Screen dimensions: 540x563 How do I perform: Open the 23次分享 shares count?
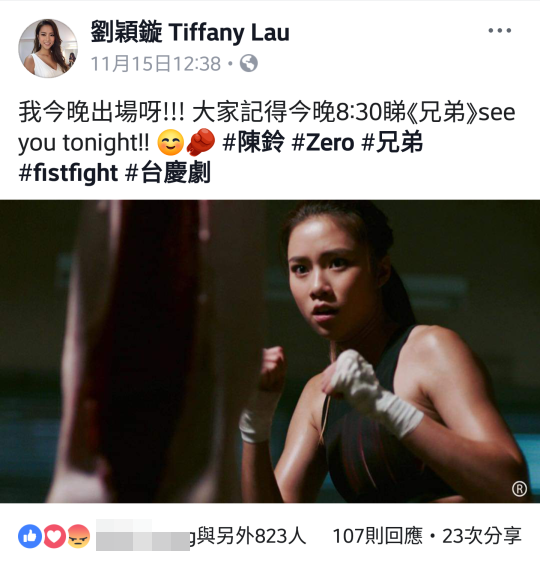point(481,536)
